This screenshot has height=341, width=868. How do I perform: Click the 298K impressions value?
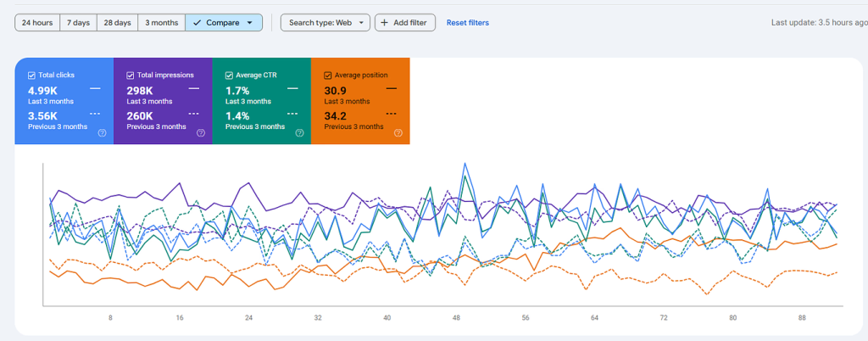pyautogui.click(x=140, y=91)
